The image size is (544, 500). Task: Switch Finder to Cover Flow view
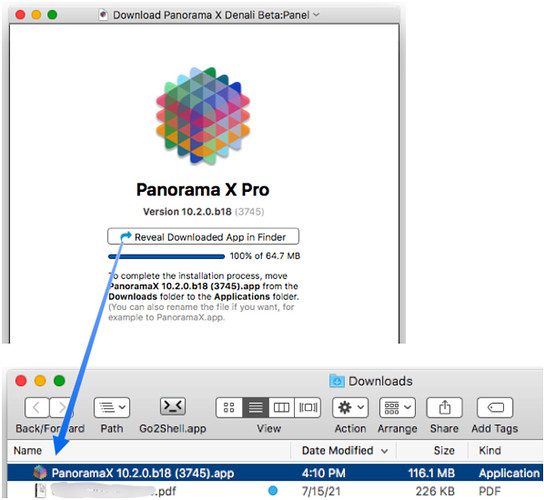308,407
